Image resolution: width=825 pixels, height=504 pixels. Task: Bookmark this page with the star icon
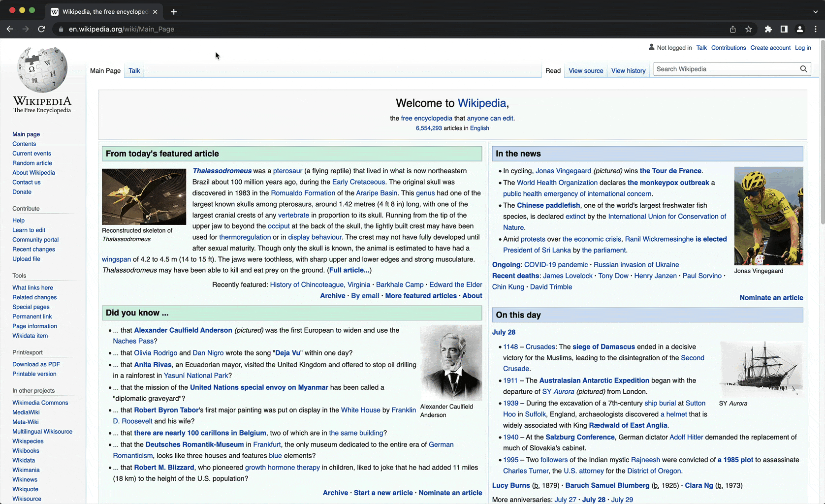tap(749, 29)
